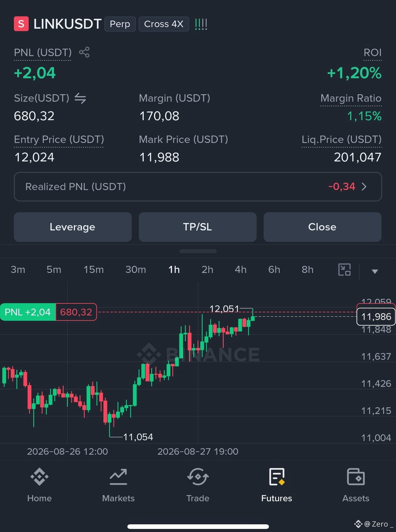Image resolution: width=396 pixels, height=532 pixels.
Task: Tap the 11,215 price axis label
Action: tap(376, 411)
